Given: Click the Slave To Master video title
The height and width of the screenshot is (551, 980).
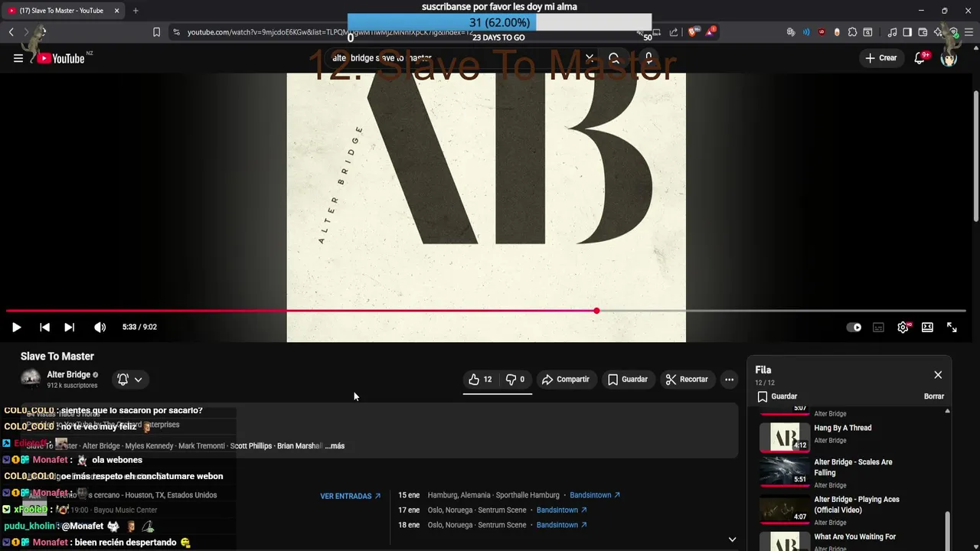Looking at the screenshot, I should 57,356.
